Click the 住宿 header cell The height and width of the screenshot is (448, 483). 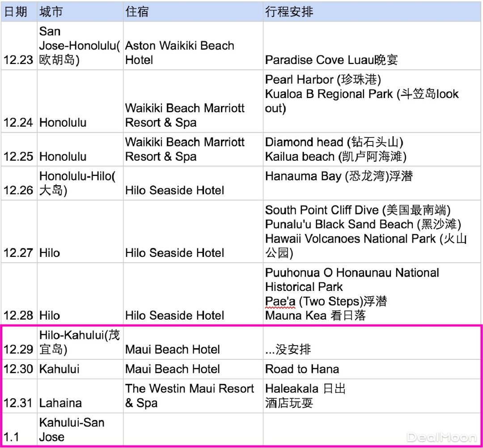click(x=193, y=12)
